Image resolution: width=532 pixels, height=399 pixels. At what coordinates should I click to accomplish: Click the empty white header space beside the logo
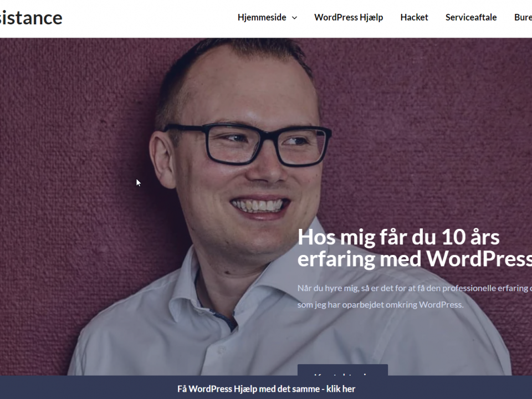point(149,19)
